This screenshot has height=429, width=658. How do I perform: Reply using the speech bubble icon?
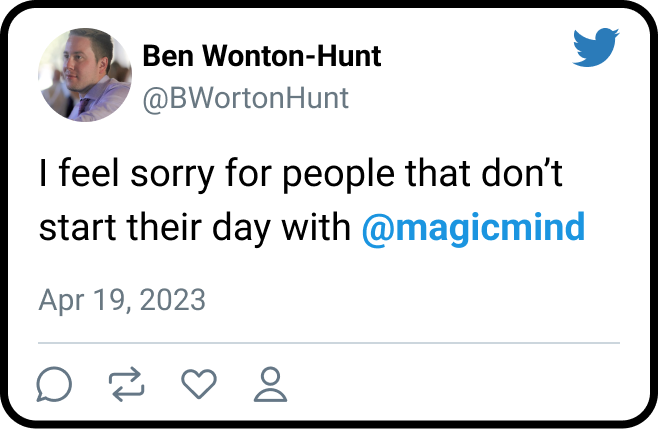coord(55,384)
